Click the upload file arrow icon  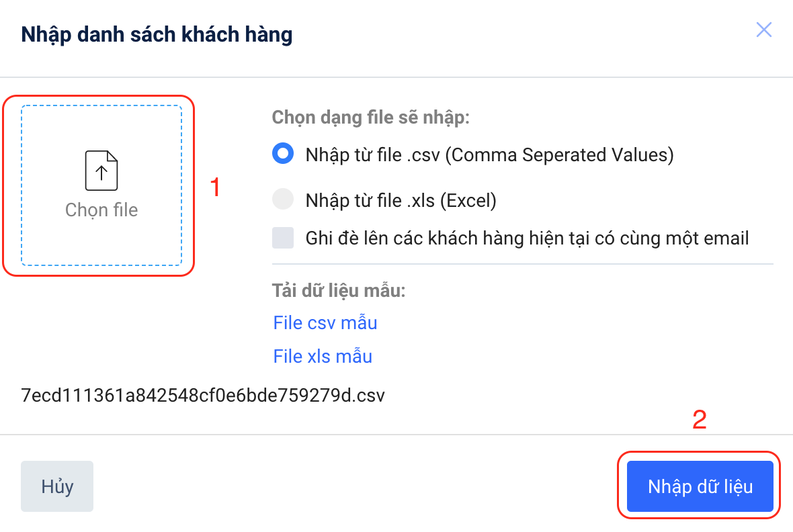[101, 171]
